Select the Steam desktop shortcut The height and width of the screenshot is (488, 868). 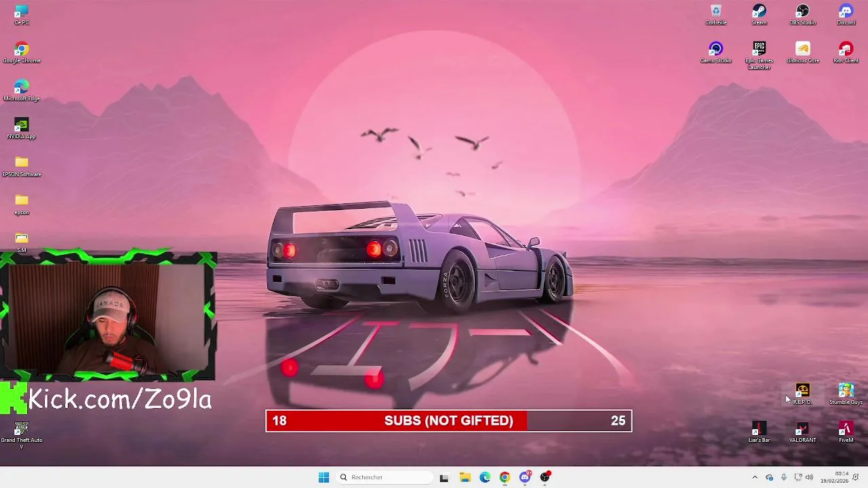pyautogui.click(x=759, y=15)
